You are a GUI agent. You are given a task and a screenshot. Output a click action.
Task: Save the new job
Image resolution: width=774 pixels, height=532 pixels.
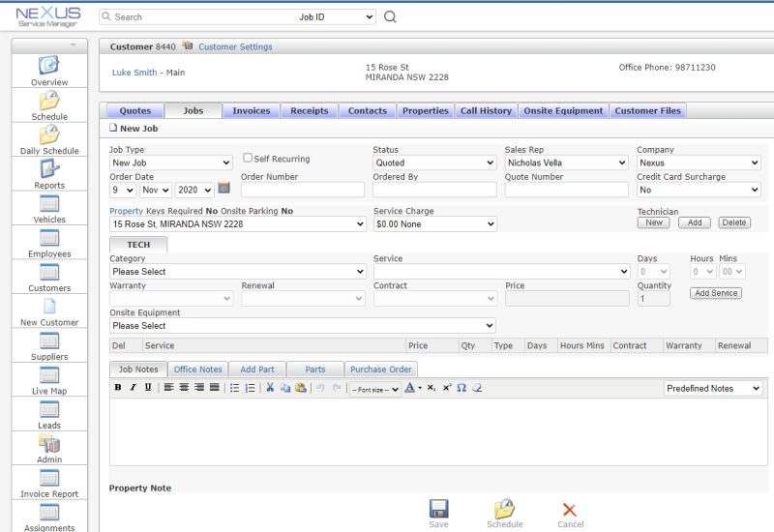tap(439, 514)
